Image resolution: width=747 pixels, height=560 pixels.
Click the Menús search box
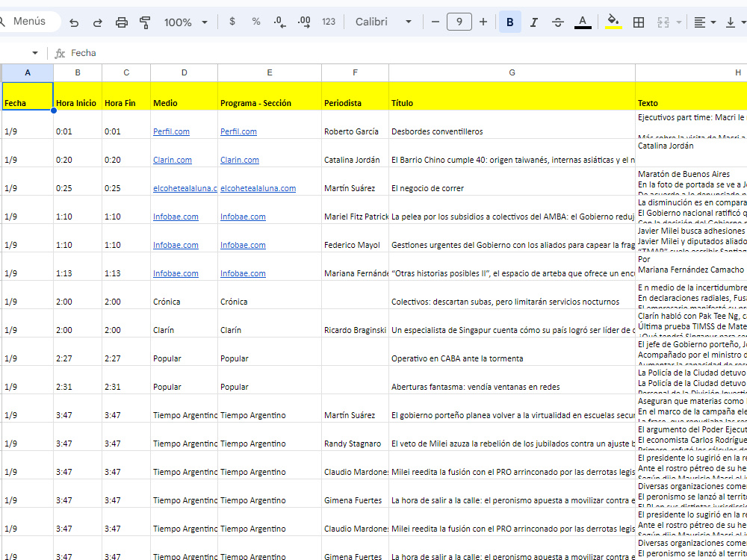[30, 22]
